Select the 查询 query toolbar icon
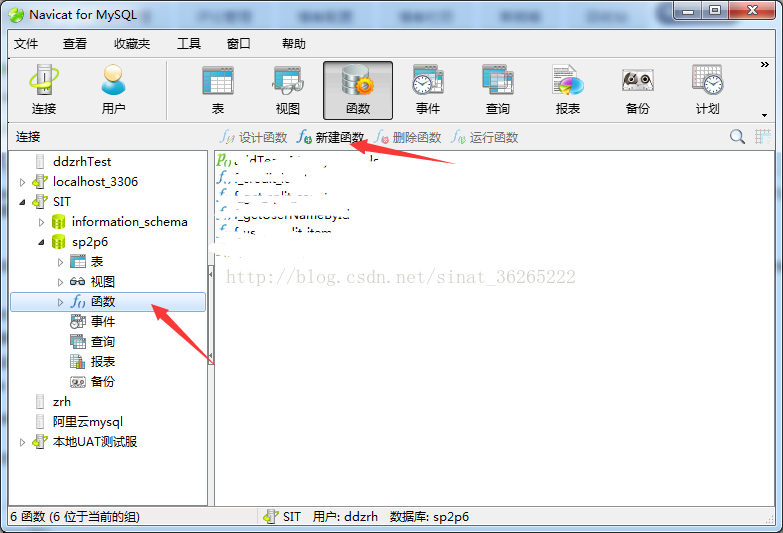Screen dimensions: 783x533 [498, 90]
